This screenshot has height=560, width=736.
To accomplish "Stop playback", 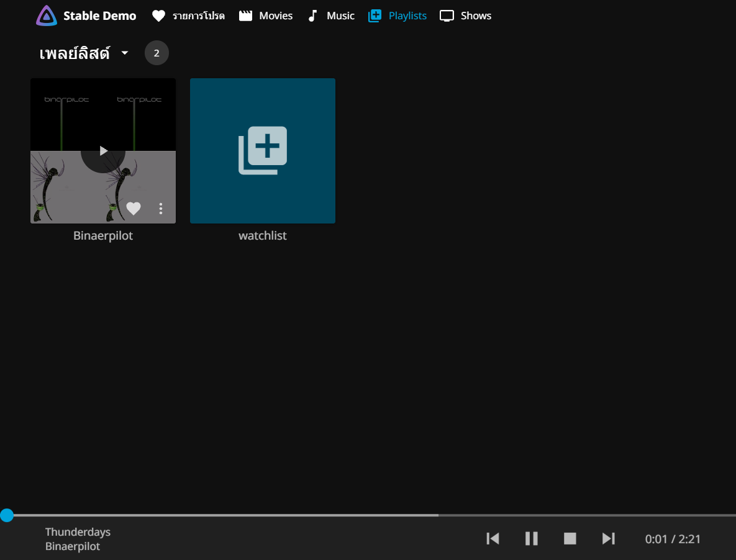I will (x=570, y=538).
